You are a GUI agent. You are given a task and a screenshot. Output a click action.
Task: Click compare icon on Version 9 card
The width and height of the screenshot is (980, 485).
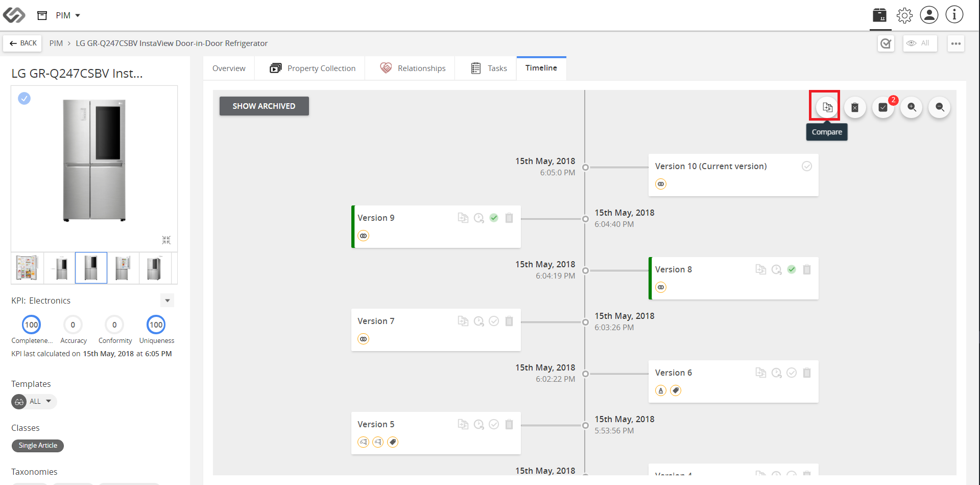[x=463, y=218]
